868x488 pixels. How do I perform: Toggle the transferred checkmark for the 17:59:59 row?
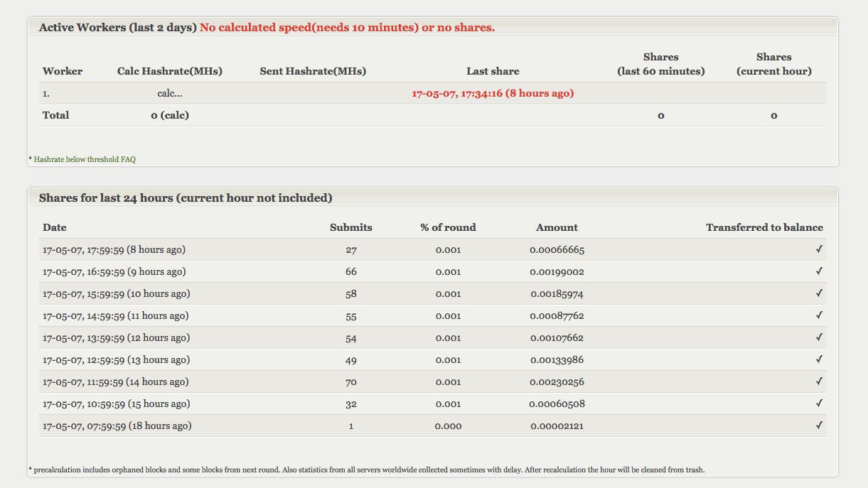[818, 249]
